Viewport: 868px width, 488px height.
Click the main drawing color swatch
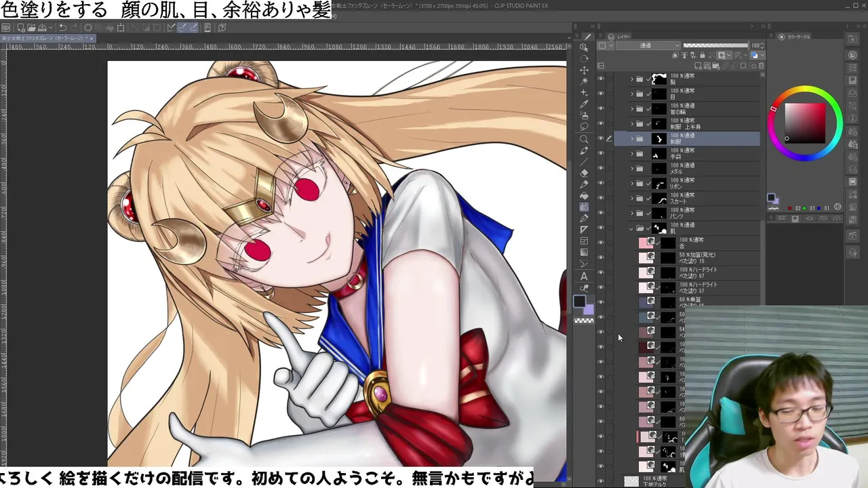tap(579, 302)
